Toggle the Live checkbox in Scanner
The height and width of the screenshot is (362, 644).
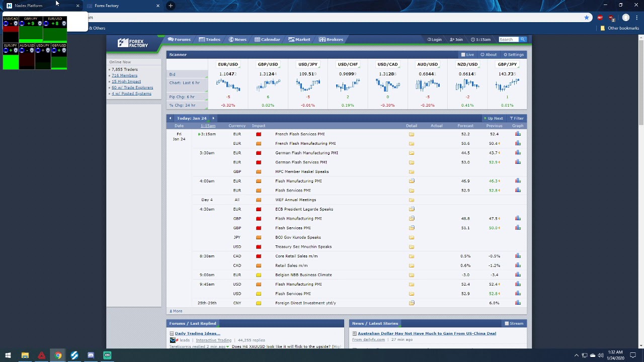pyautogui.click(x=463, y=55)
